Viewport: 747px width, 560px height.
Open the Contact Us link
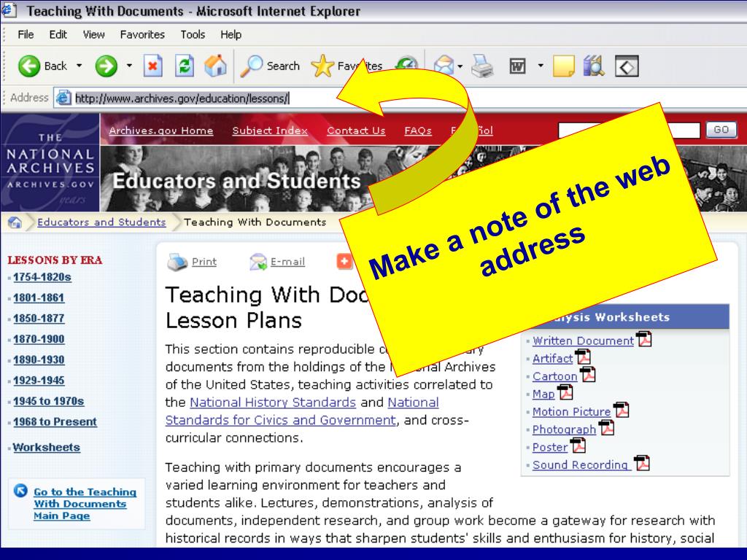pyautogui.click(x=356, y=131)
